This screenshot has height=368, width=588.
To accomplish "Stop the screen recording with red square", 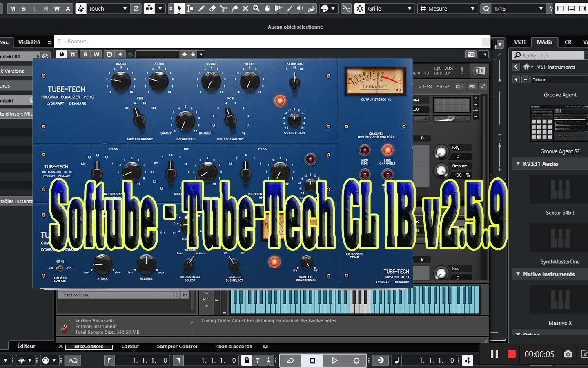I will pyautogui.click(x=511, y=354).
